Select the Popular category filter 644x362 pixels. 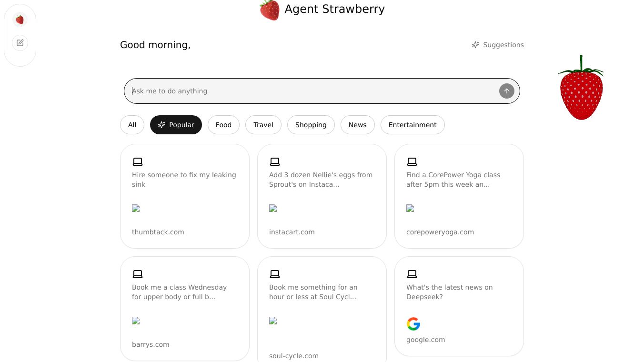(x=176, y=125)
